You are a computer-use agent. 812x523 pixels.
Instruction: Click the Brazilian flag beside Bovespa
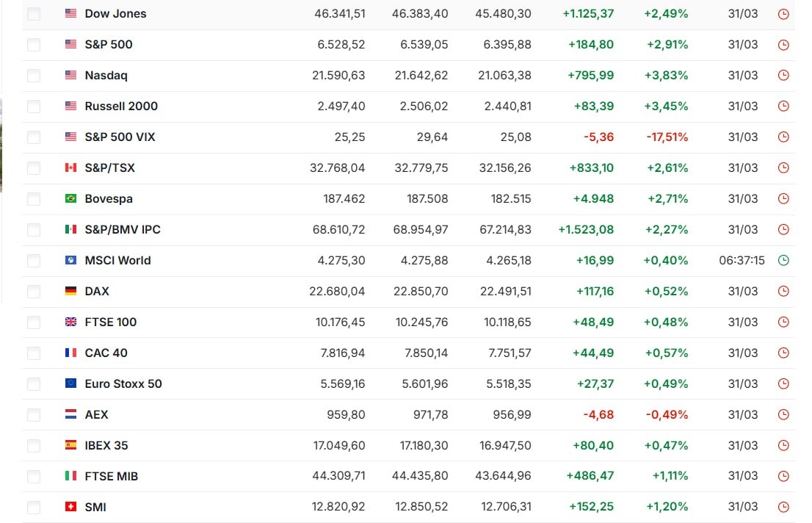[71, 198]
